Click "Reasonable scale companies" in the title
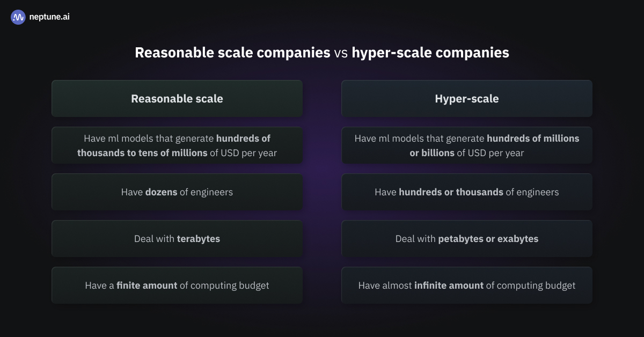Image resolution: width=644 pixels, height=337 pixels. point(232,53)
